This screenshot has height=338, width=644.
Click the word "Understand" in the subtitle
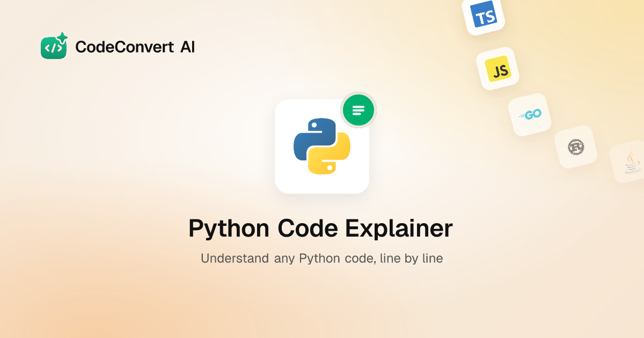click(x=235, y=258)
